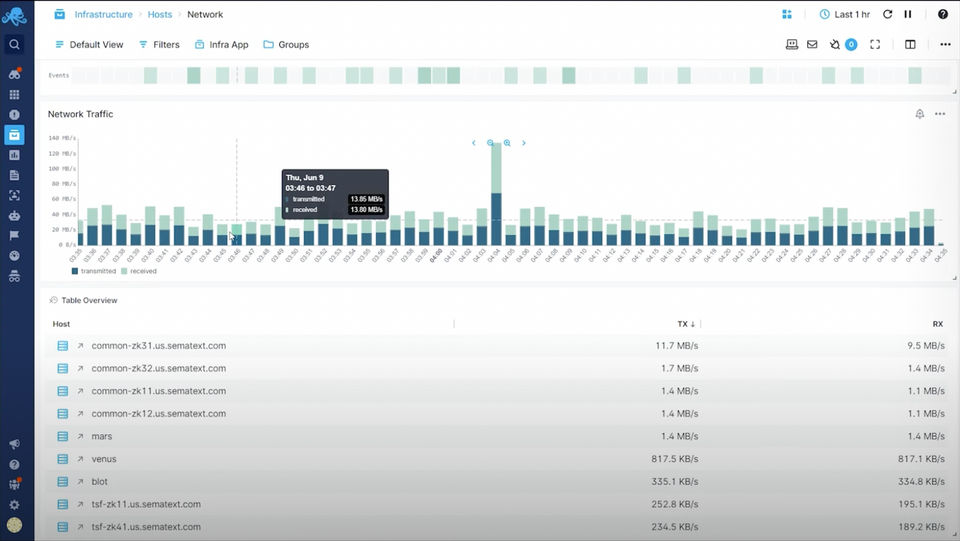Viewport: 960px width, 541px height.
Task: Open Network Traffic panel three-dot menu
Action: pyautogui.click(x=940, y=114)
